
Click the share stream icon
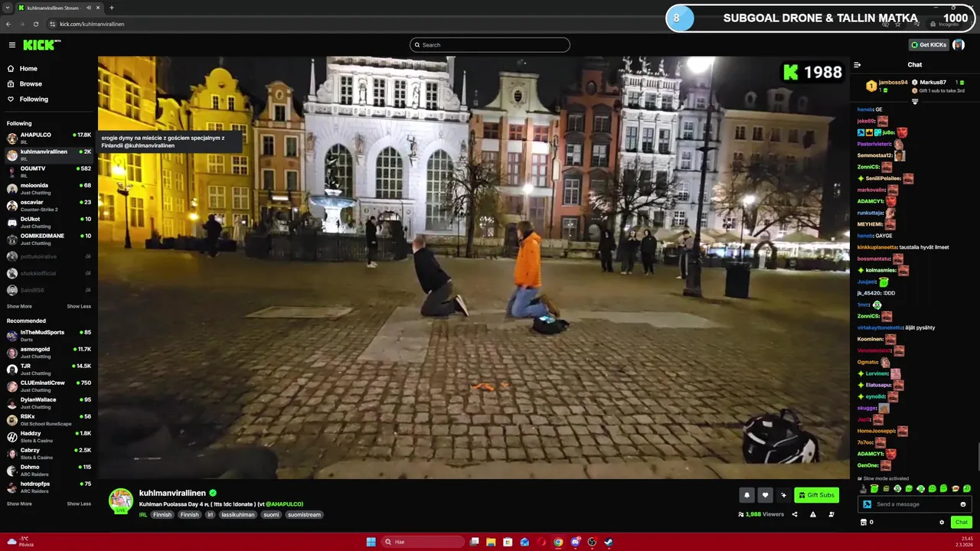(x=795, y=514)
